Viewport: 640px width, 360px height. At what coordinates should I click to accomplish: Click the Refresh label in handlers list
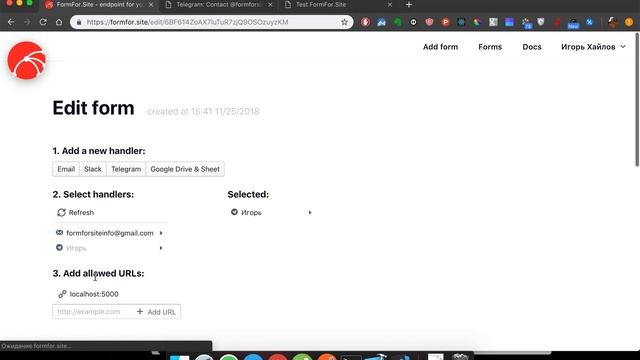[x=81, y=212]
